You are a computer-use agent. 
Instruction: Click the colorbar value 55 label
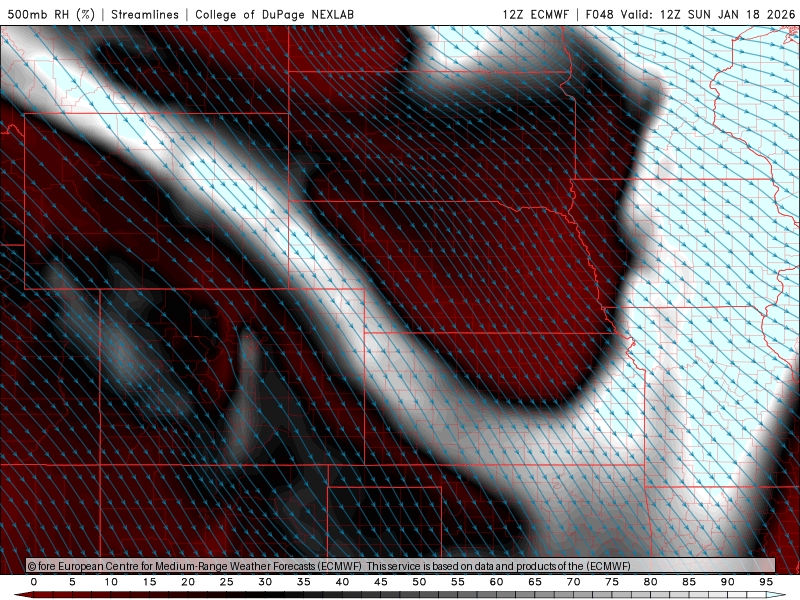[x=458, y=582]
